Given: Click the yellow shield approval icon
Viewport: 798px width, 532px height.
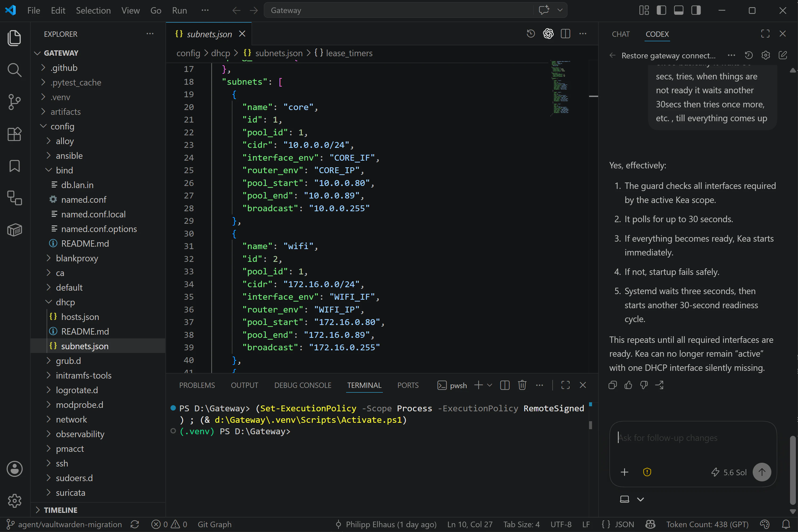Looking at the screenshot, I should coord(647,472).
